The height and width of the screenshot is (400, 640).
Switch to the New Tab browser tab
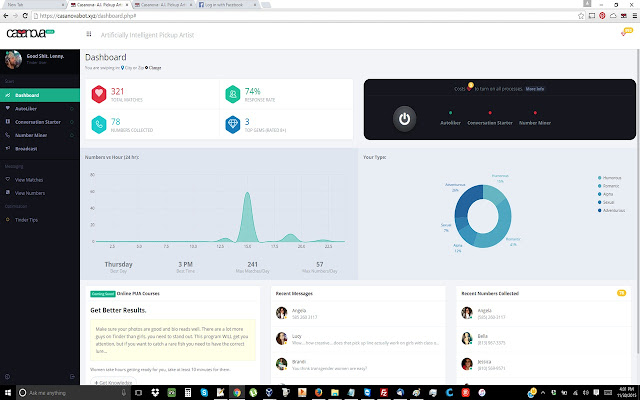(35, 5)
